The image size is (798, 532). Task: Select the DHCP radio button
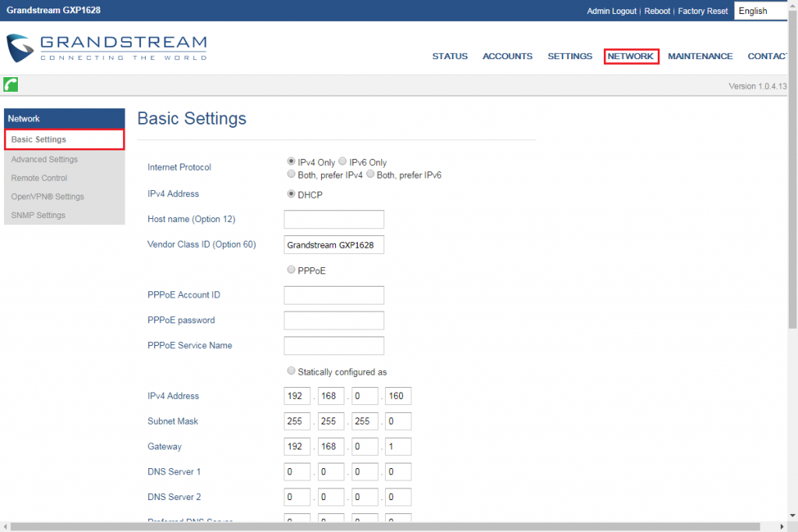291,194
